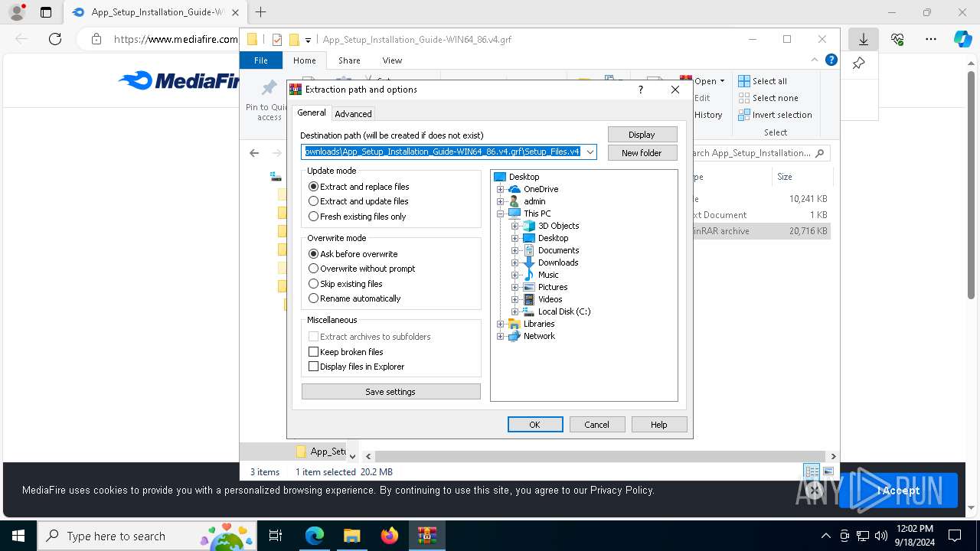
Task: Open the Home ribbon tab in Explorer
Action: coord(305,60)
